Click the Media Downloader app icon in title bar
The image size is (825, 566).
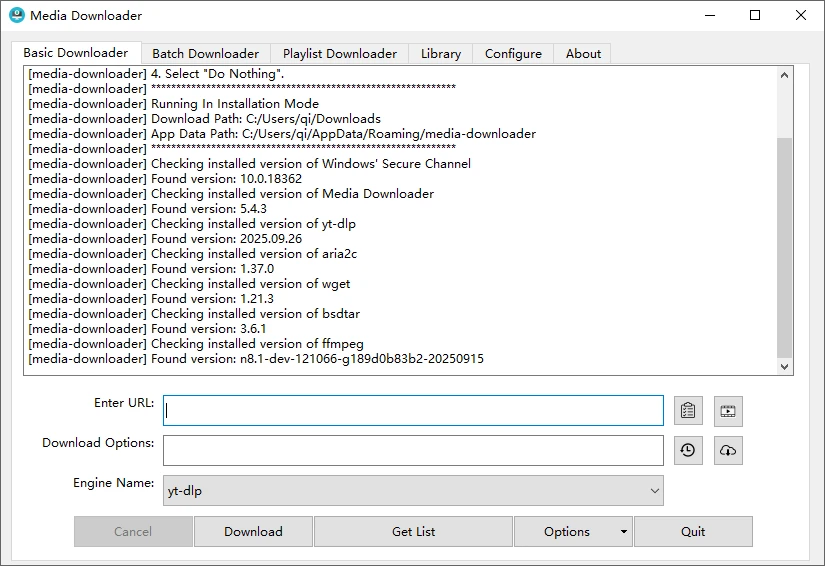tap(16, 15)
